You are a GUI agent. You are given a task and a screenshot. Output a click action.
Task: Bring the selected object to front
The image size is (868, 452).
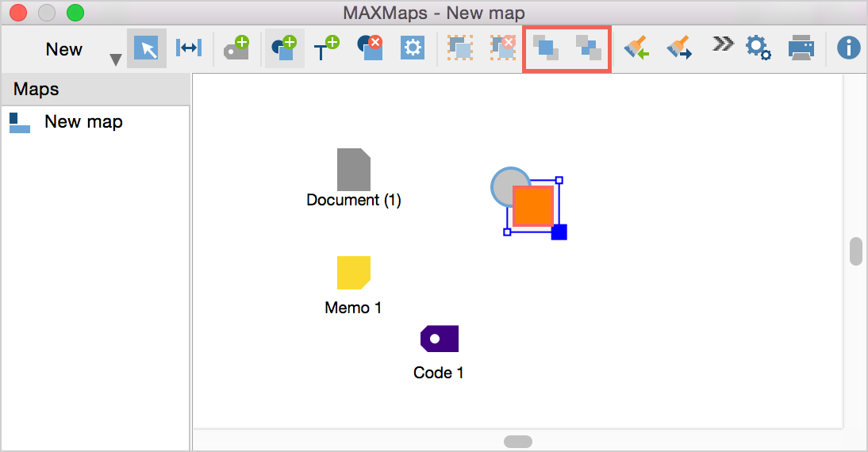(x=546, y=48)
